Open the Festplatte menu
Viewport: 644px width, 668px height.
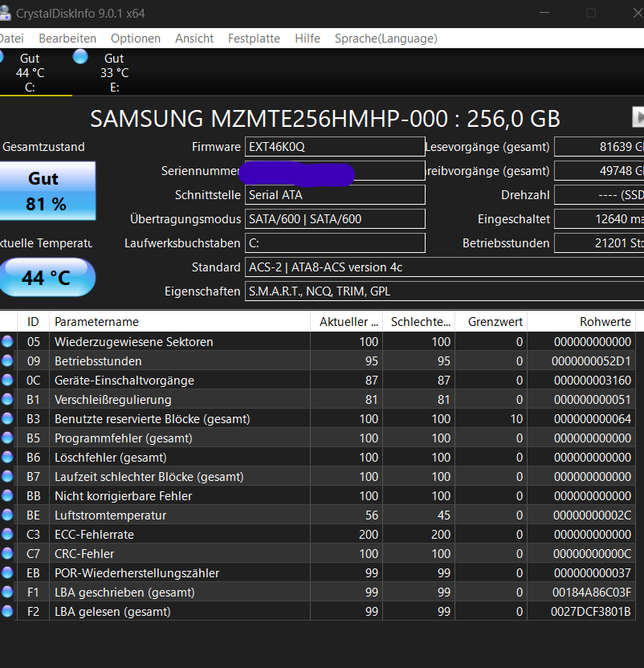pyautogui.click(x=254, y=39)
